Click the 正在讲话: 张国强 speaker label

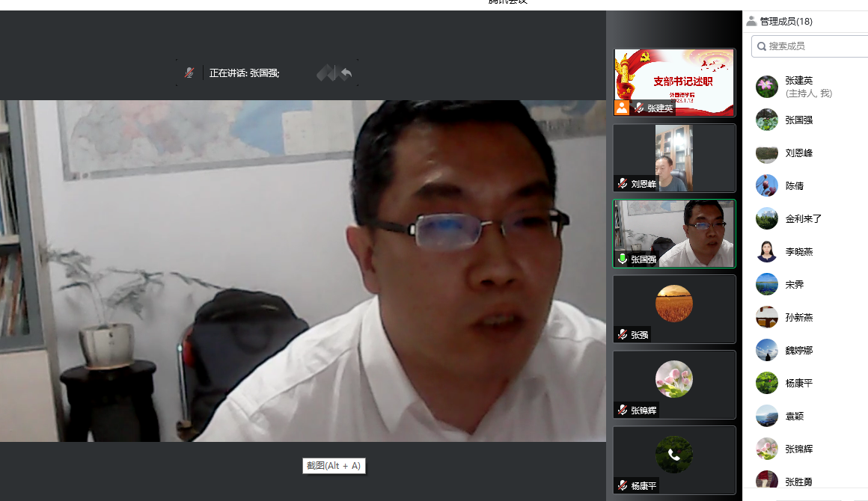[244, 73]
